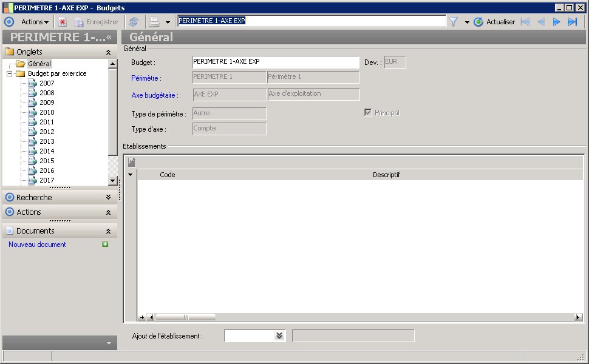Go to the next record
This screenshot has height=364, width=589.
coord(556,22)
